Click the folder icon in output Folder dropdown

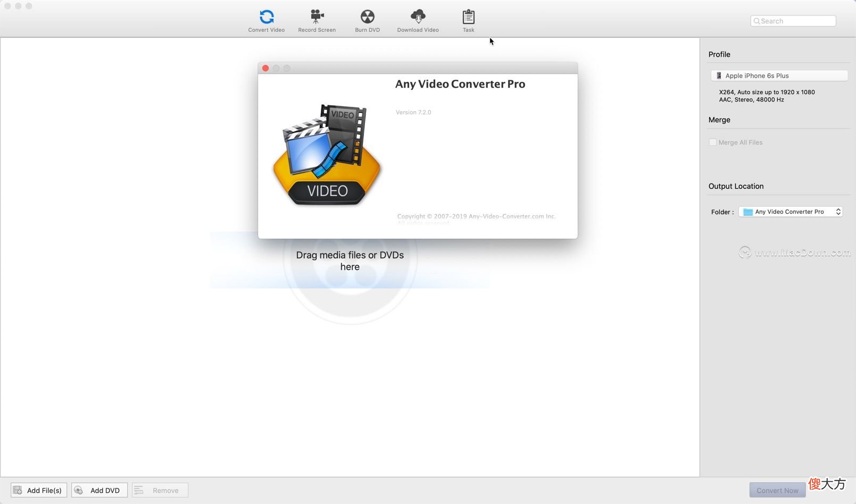click(747, 212)
